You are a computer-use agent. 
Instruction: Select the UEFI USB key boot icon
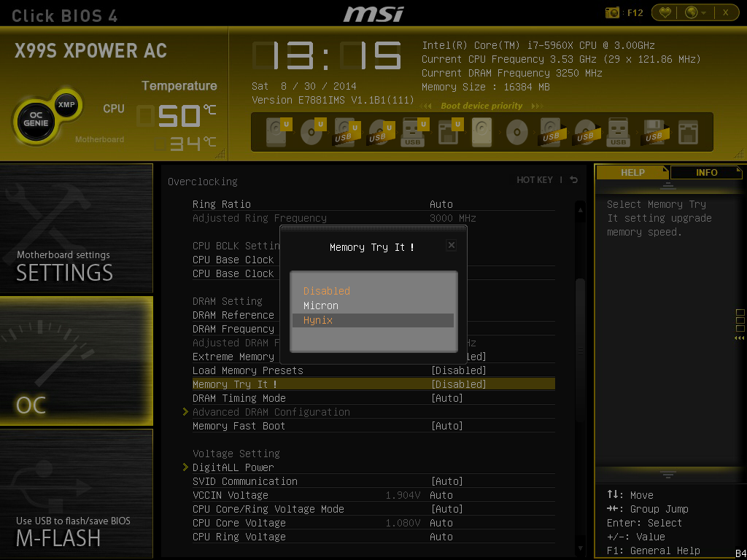pos(415,132)
